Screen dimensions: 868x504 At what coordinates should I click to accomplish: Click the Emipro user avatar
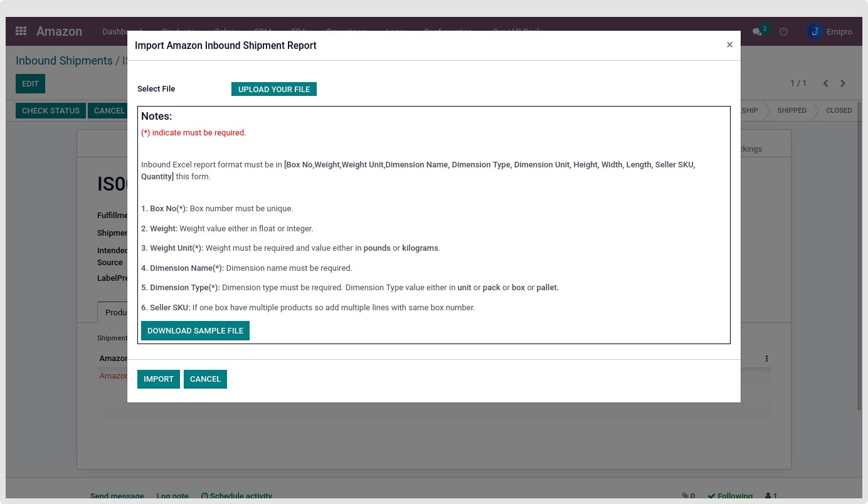[815, 31]
